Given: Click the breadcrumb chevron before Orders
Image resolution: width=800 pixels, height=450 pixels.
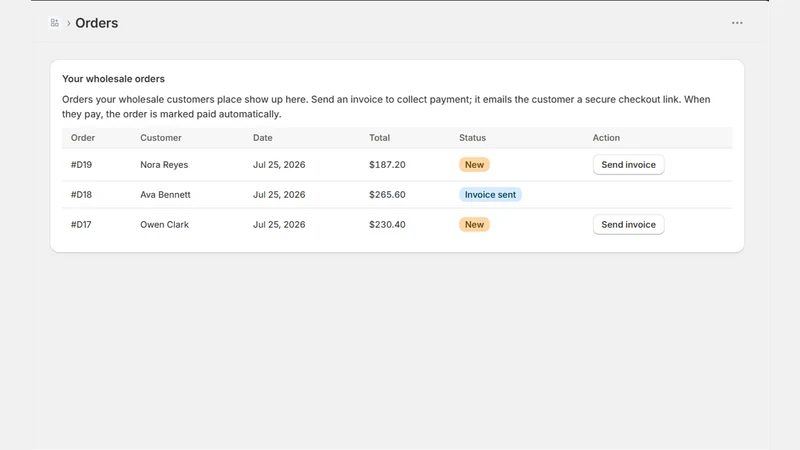Looking at the screenshot, I should (x=68, y=23).
